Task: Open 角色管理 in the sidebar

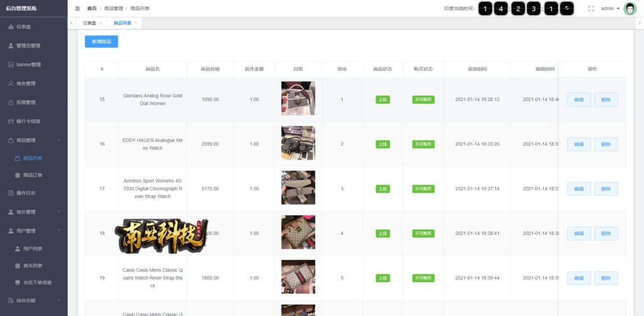Action: (x=34, y=84)
